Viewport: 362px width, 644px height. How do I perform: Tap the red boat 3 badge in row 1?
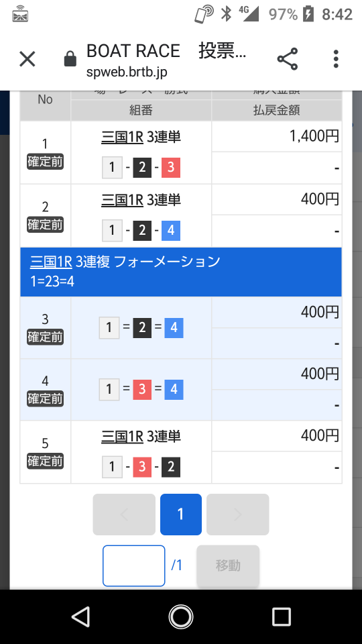(171, 167)
